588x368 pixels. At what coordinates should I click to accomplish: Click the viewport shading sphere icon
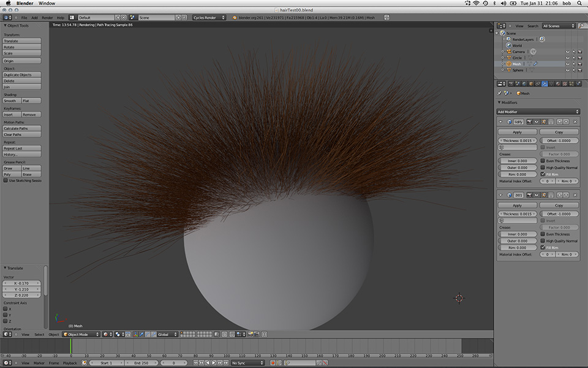tap(107, 334)
